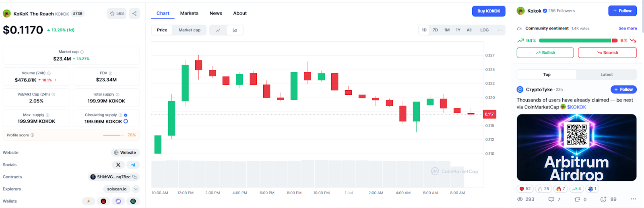Viewport: 644px width, 208px height.
Task: Open the FDV info icon
Action: 111,73
